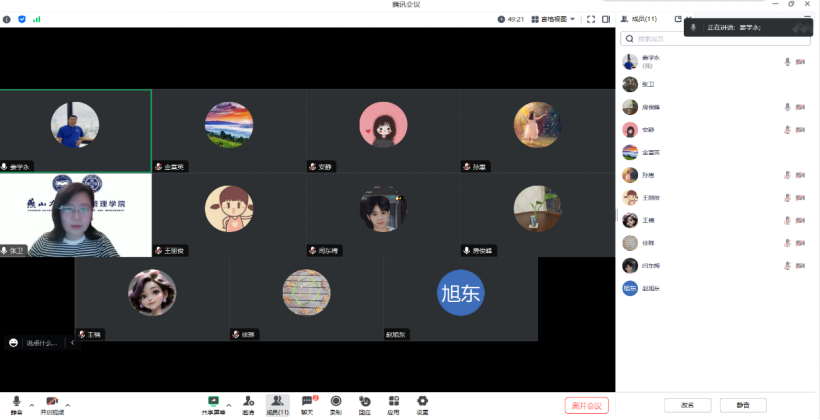Enter fullscreen using the top bar icon
The image size is (820, 420).
pyautogui.click(x=590, y=19)
